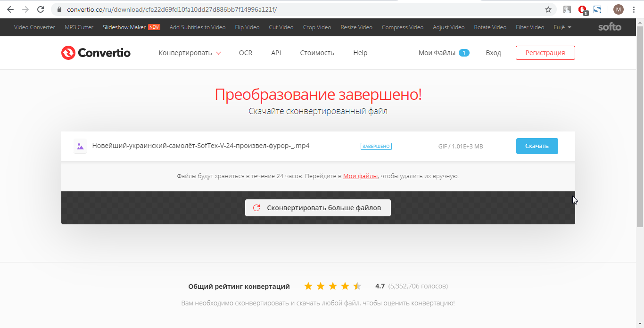Open Filter Video link
Image resolution: width=644 pixels, height=328 pixels.
[x=530, y=27]
